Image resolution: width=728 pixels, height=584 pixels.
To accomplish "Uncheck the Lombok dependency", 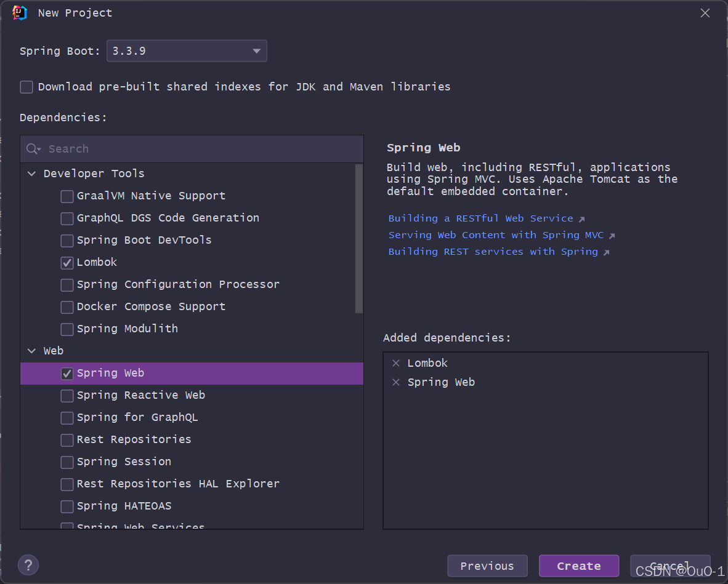I will [x=67, y=263].
